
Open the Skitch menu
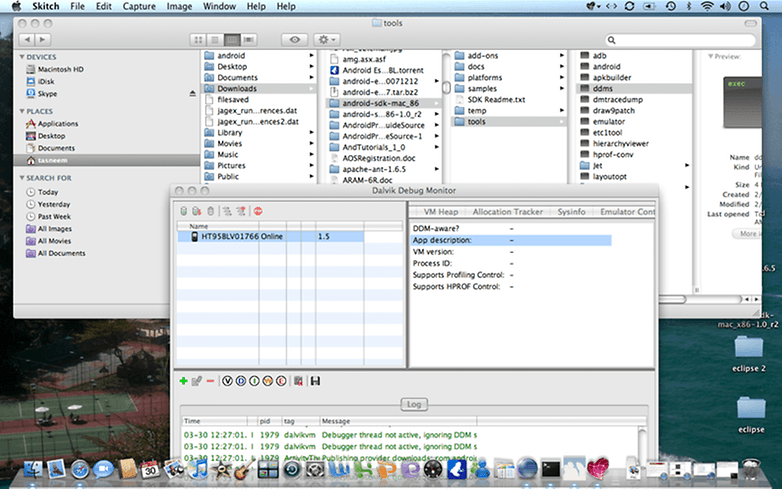click(45, 6)
